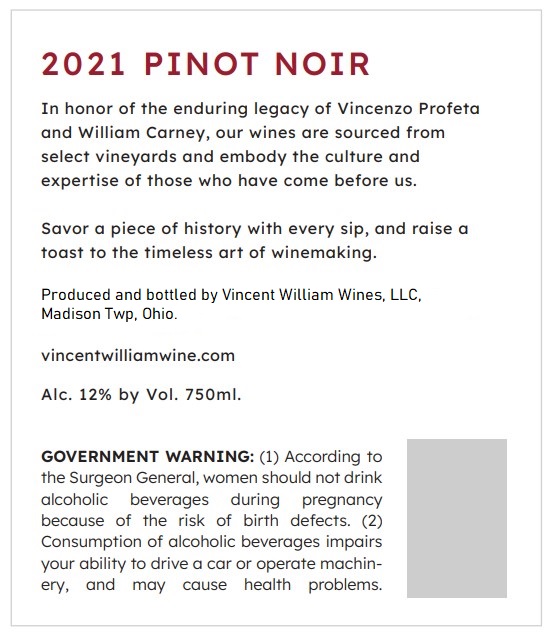Click the Surgeon General warning line
The image size is (553, 639).
[212, 478]
